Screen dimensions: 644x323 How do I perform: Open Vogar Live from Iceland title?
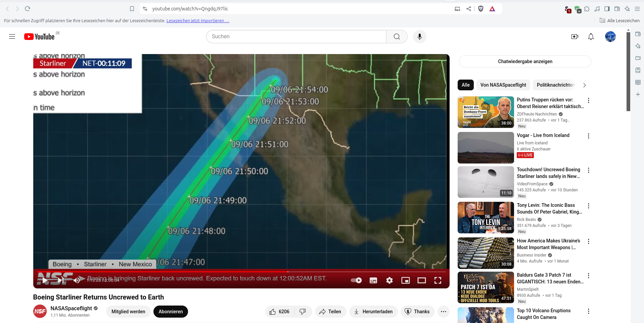pyautogui.click(x=543, y=135)
